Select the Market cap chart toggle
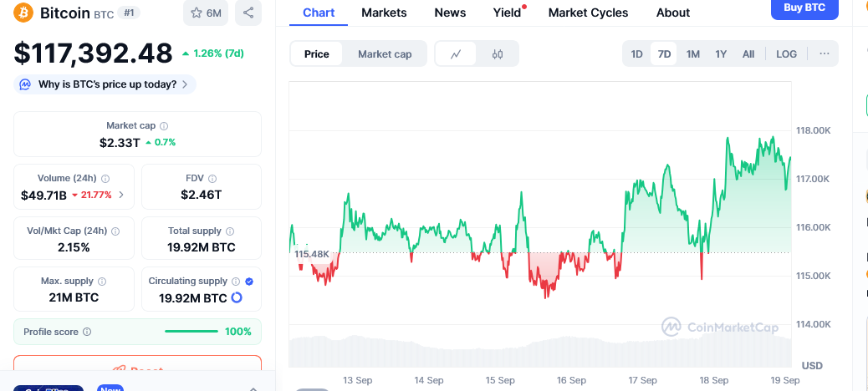The image size is (868, 391). coord(385,54)
